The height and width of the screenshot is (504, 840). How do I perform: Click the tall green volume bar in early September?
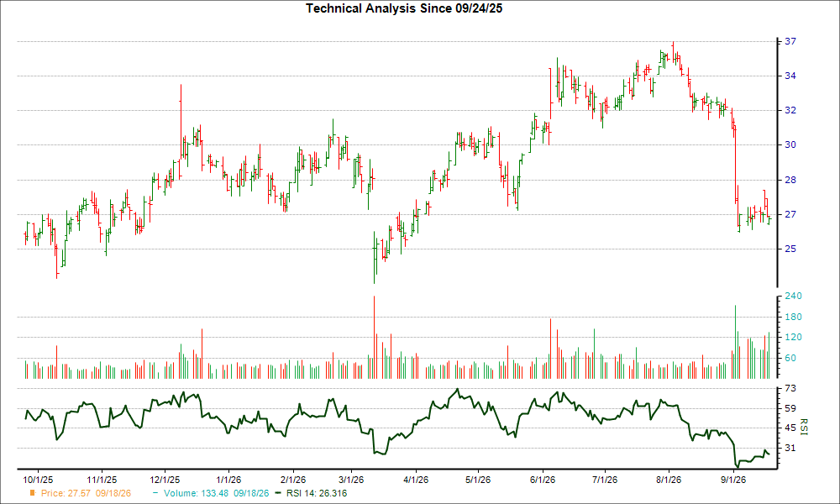[x=735, y=342]
